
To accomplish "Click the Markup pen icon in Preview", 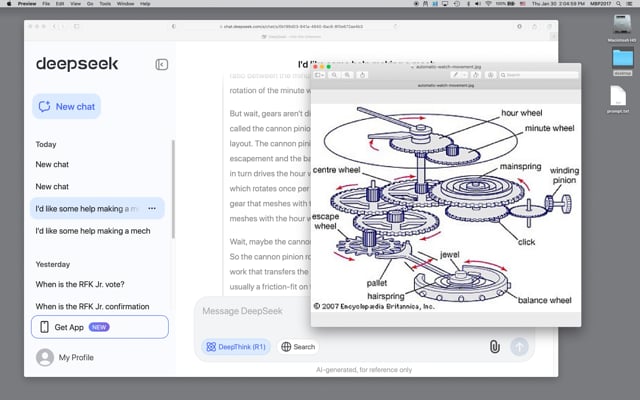I will [455, 75].
